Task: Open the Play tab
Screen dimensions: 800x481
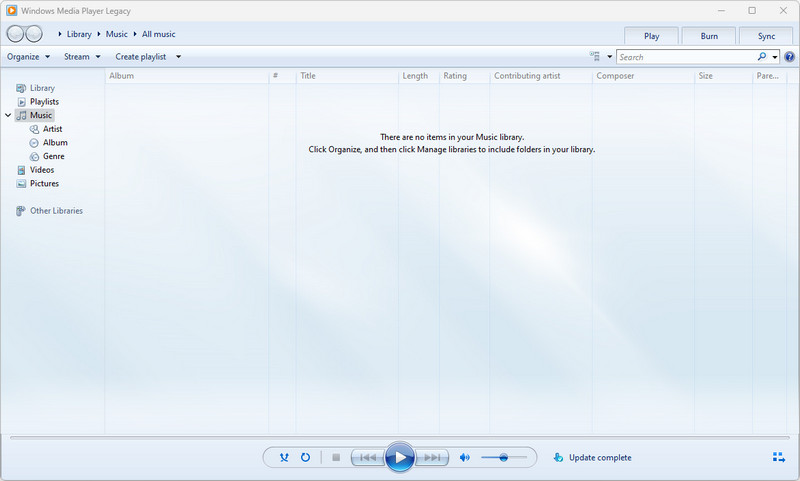Action: point(652,36)
